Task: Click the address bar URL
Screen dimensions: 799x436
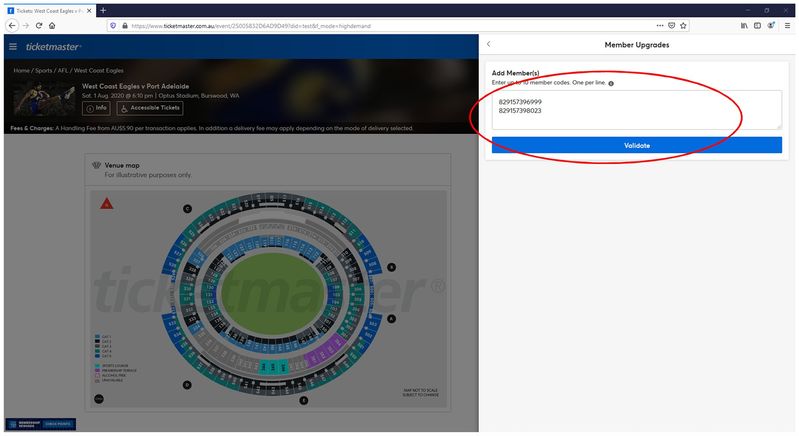Action: tap(251, 25)
